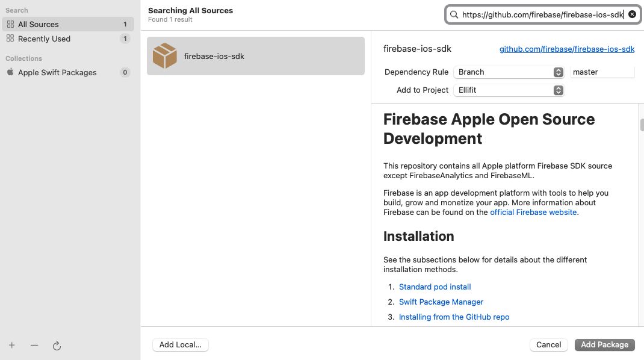Click the Add Package button
The width and height of the screenshot is (644, 360).
click(x=604, y=345)
